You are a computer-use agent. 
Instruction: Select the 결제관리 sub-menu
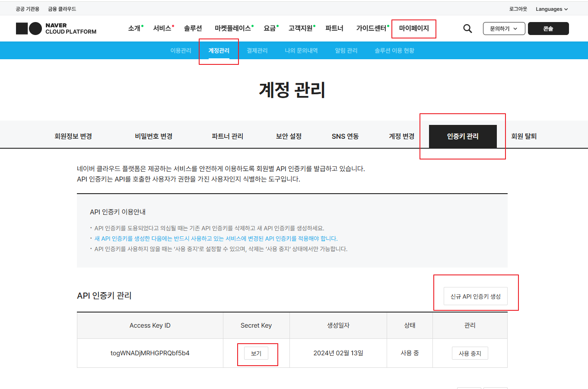tap(257, 51)
